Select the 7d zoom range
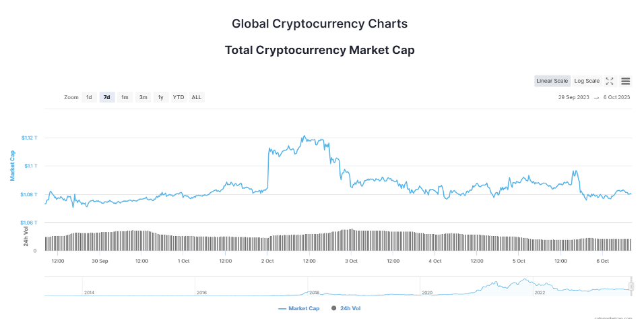 (106, 97)
